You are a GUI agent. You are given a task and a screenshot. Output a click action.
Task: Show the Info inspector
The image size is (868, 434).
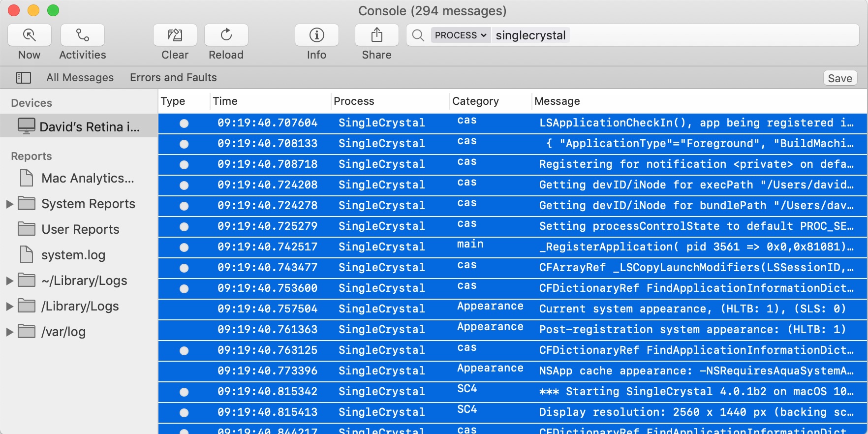tap(317, 35)
